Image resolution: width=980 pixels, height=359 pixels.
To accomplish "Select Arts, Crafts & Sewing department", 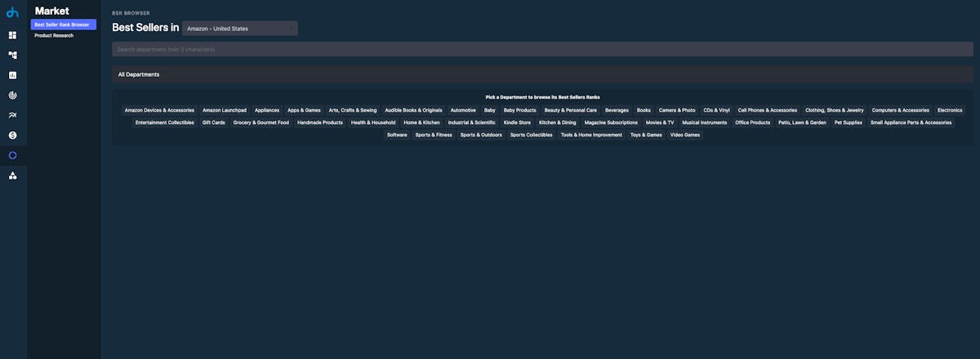I will point(353,110).
